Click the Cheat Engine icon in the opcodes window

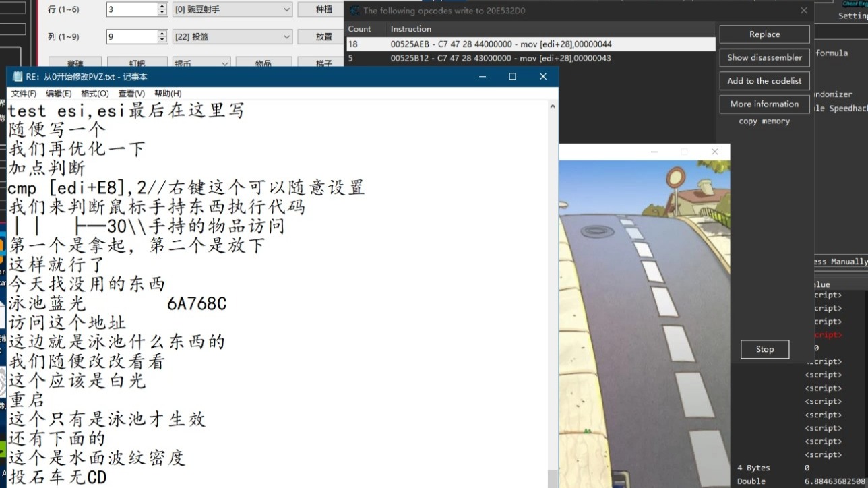tap(354, 11)
